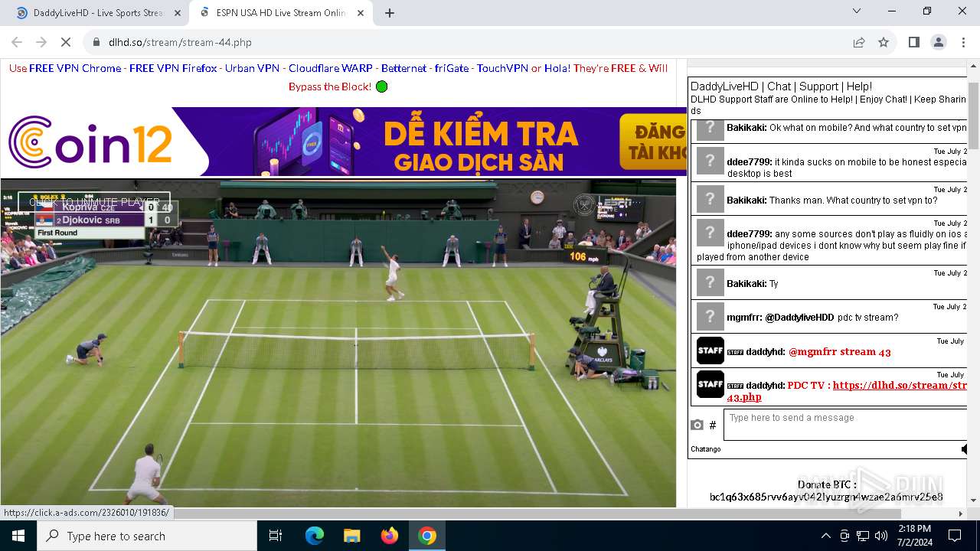Open the notification center icon

point(955,536)
